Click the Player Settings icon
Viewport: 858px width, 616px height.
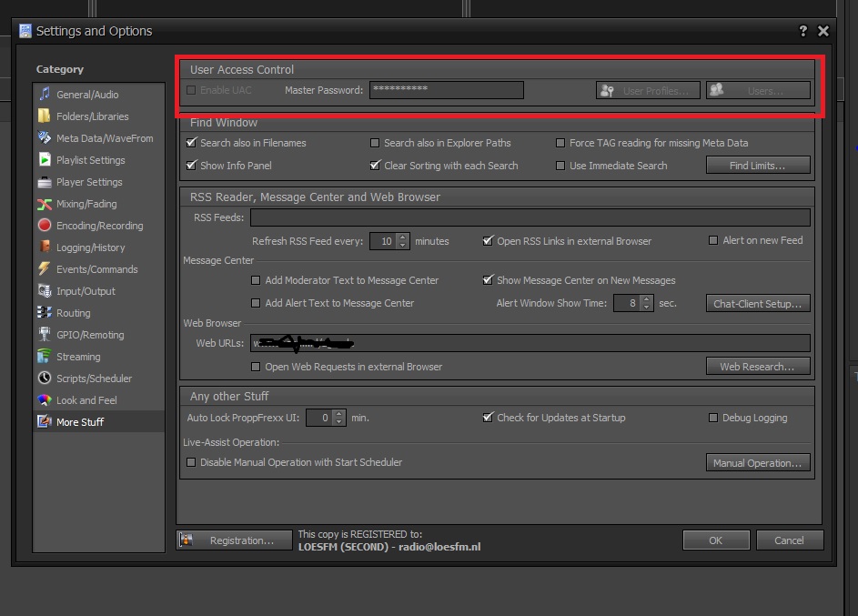click(x=45, y=182)
